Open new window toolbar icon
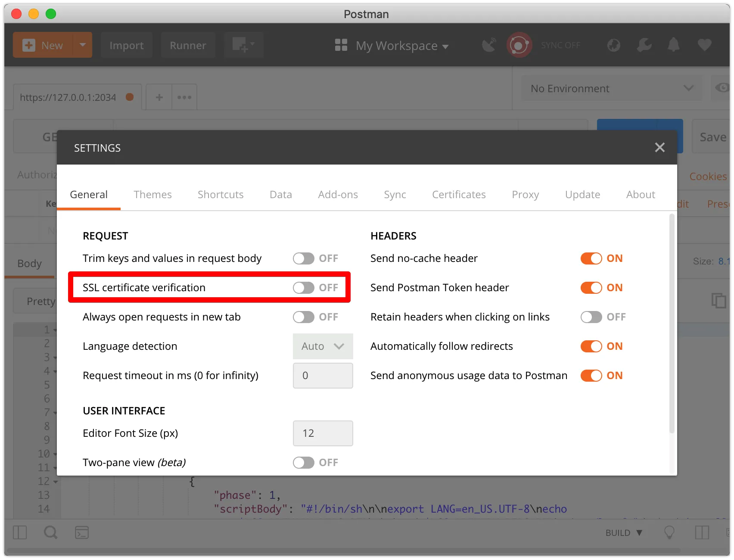This screenshot has height=560, width=734. pyautogui.click(x=243, y=45)
